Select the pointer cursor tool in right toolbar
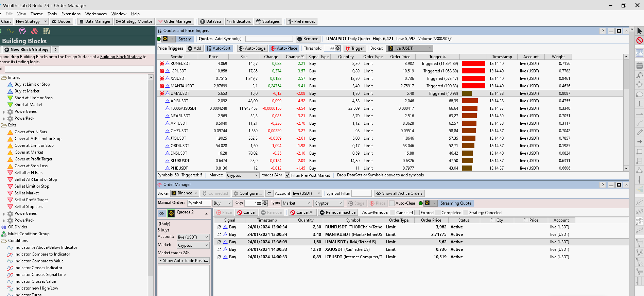Image resolution: width=644 pixels, height=296 pixels. 639,31
